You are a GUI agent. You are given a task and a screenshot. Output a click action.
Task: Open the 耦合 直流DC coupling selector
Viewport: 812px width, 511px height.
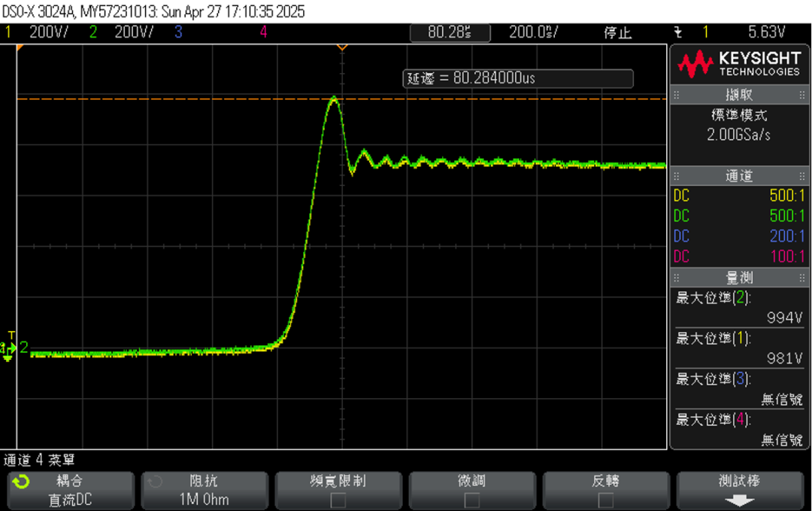pos(71,490)
